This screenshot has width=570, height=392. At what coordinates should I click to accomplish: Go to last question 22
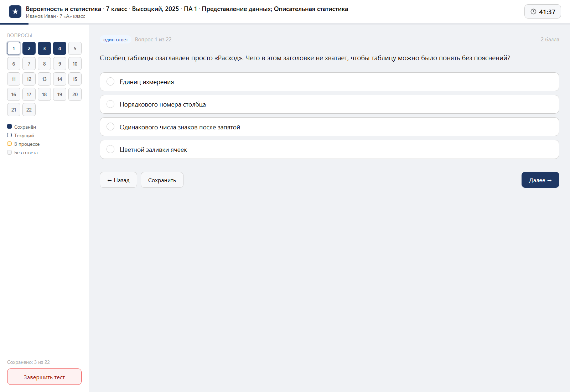click(x=29, y=110)
